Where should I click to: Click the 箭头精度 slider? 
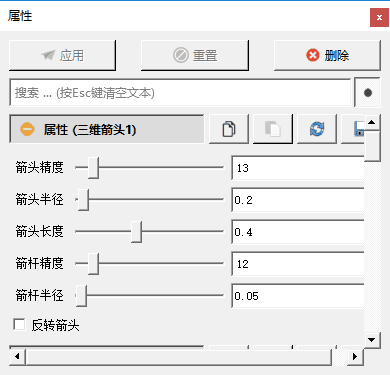click(x=149, y=168)
